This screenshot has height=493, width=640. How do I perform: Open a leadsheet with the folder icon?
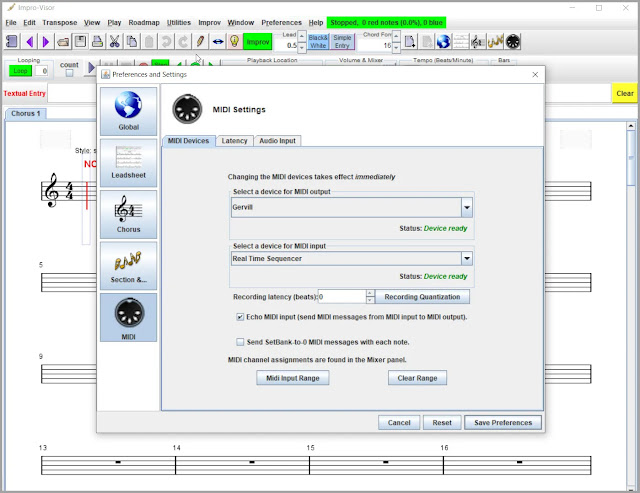(63, 42)
